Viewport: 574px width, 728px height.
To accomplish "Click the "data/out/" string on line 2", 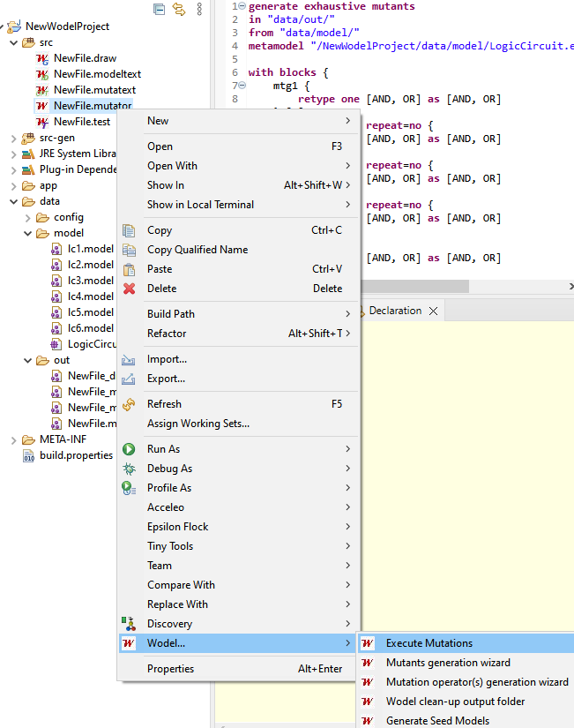I will point(301,19).
